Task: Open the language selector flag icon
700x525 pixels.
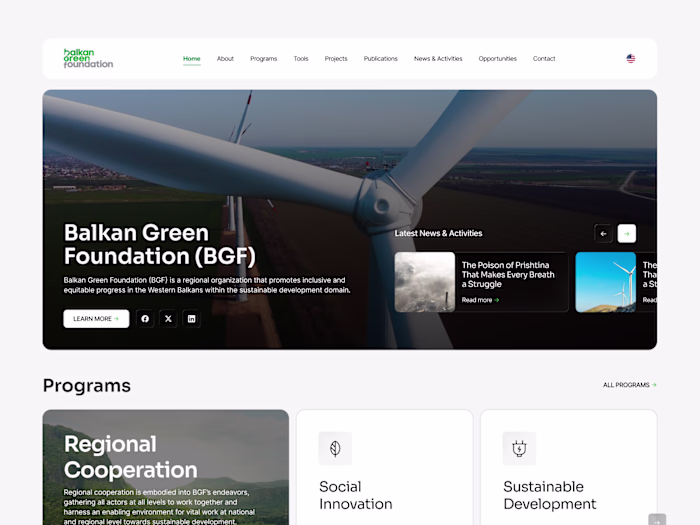Action: coord(630,58)
